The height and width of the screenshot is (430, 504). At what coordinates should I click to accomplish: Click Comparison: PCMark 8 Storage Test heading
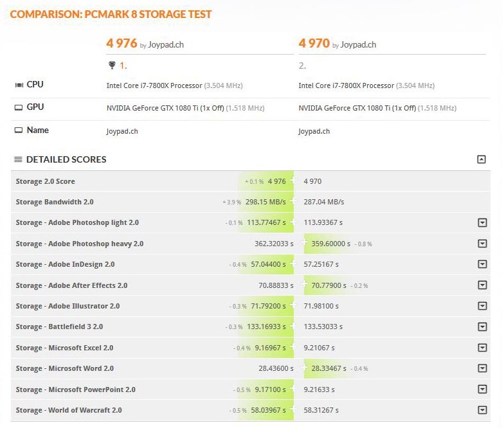[111, 14]
